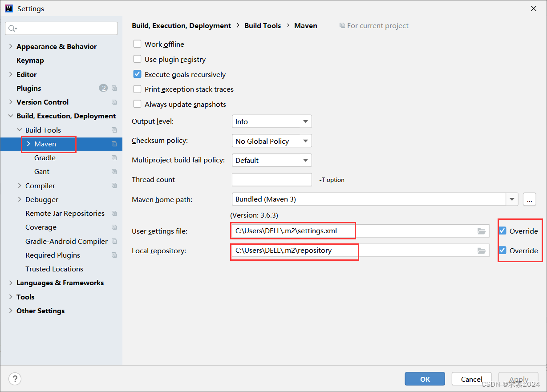This screenshot has height=392, width=547.
Task: Collapse the Build Tools node
Action: pos(20,130)
